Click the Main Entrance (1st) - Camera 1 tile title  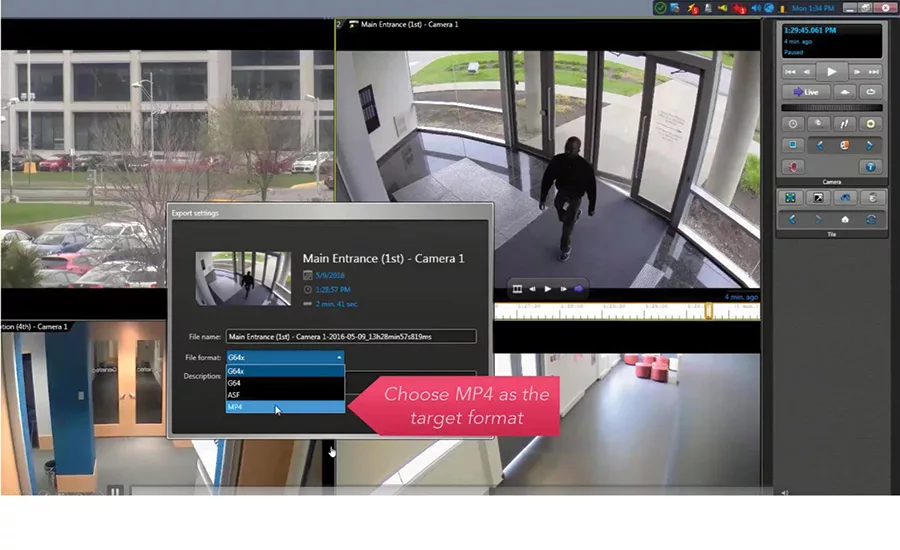[x=409, y=25]
